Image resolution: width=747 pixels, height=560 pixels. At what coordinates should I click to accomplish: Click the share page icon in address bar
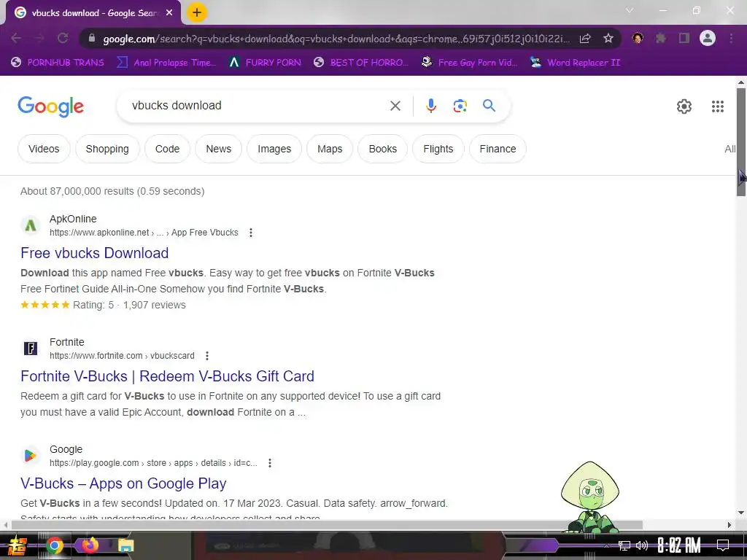click(585, 39)
